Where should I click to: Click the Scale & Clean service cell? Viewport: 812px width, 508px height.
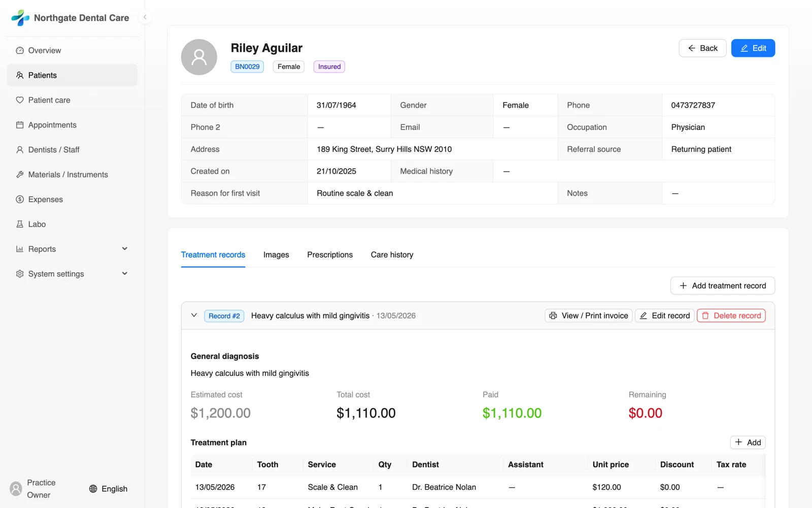(x=333, y=487)
